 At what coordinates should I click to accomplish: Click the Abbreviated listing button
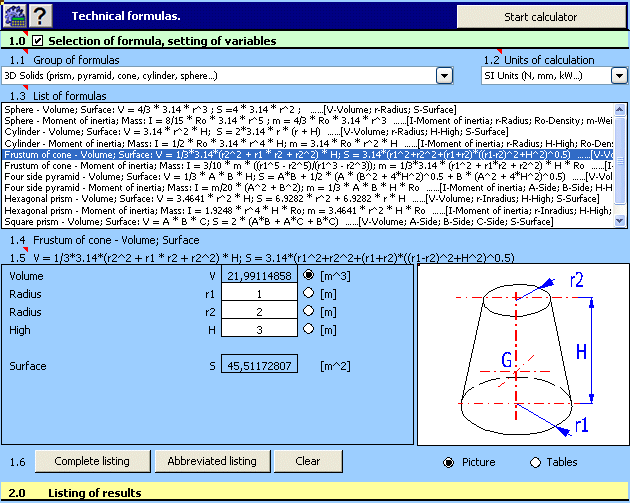(212, 461)
